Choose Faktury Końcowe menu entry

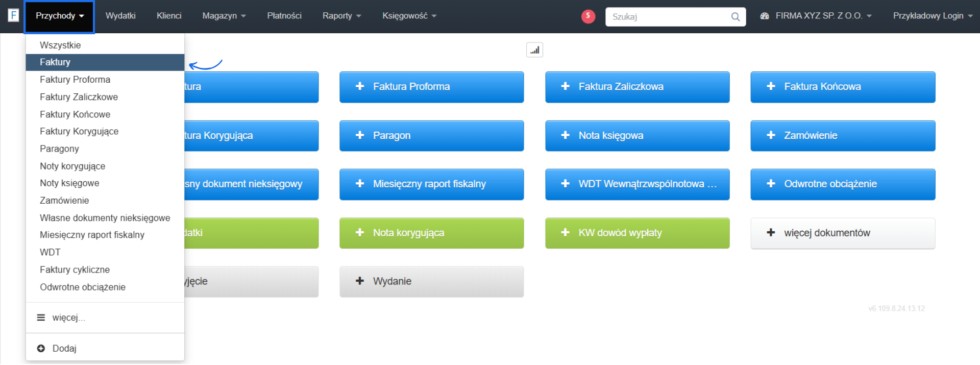pyautogui.click(x=105, y=114)
